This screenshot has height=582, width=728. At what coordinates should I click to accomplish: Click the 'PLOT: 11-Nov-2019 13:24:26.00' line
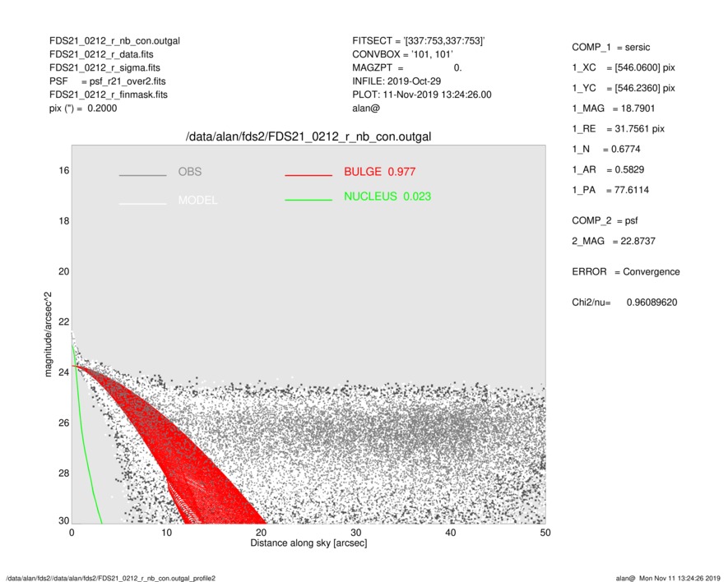click(421, 95)
